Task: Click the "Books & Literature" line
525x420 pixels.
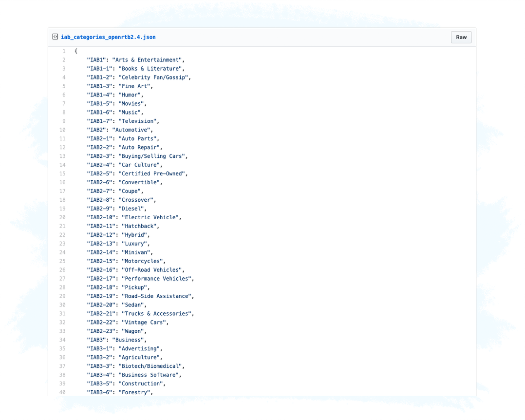Action: coord(135,69)
